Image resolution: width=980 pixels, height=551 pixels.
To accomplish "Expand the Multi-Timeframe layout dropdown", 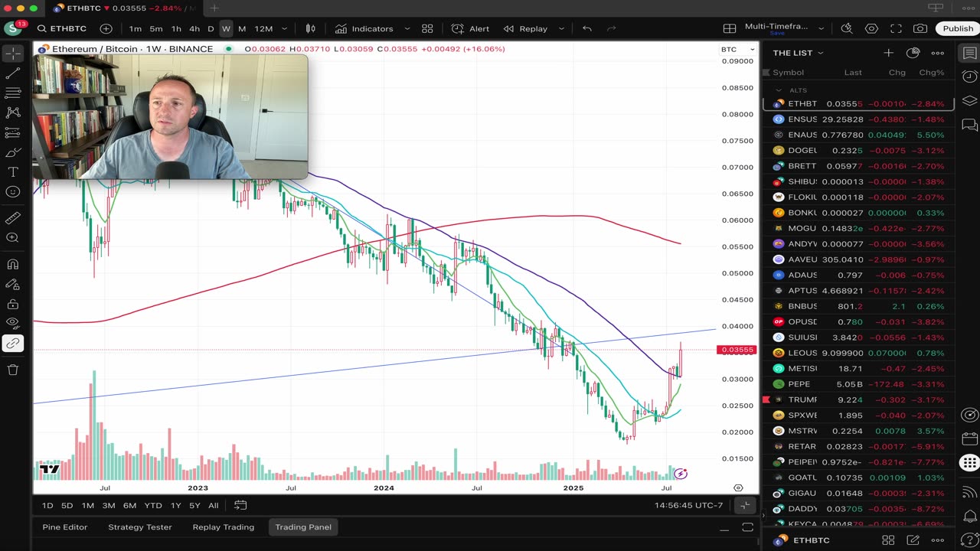I will tap(821, 28).
